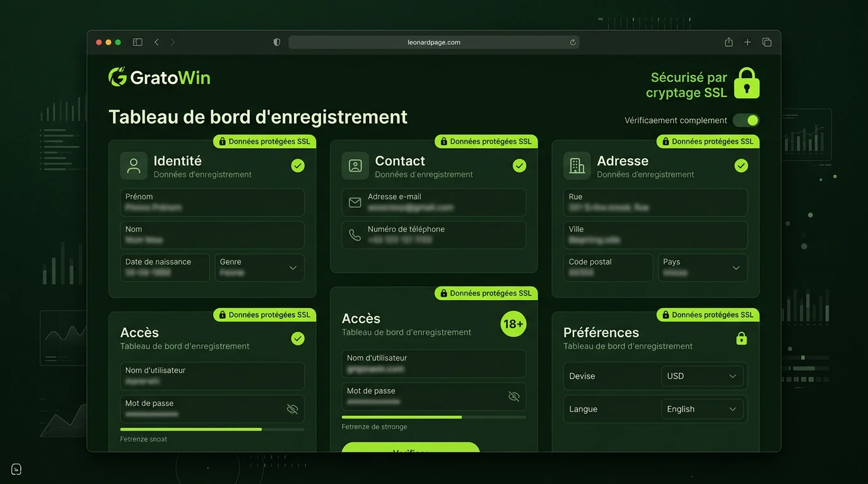Focus the Date de naissance field

pyautogui.click(x=165, y=268)
